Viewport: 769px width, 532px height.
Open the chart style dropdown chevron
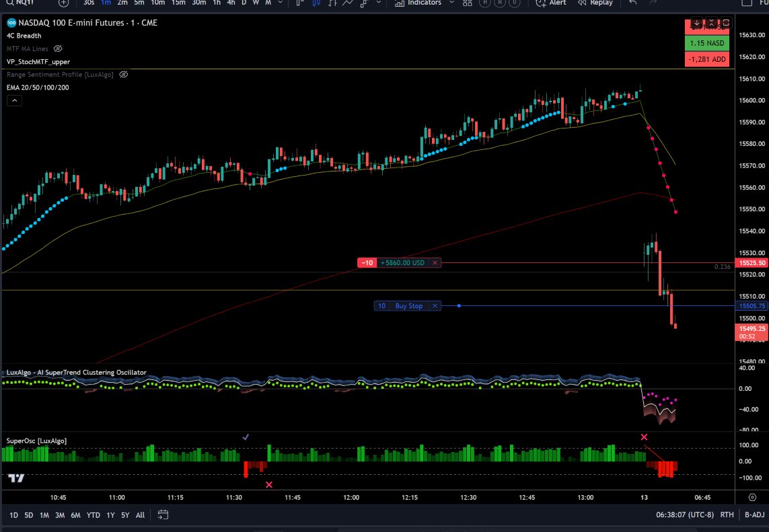point(379,3)
